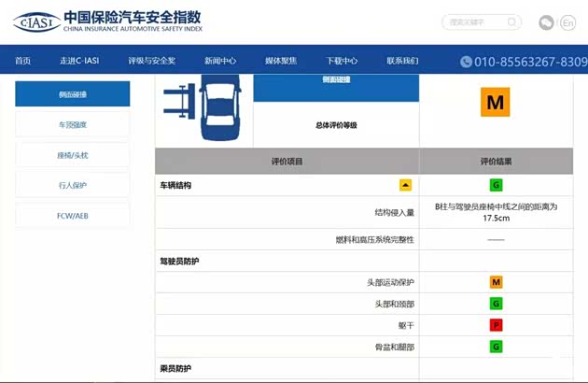The height and width of the screenshot is (383, 588).
Task: Select the 行人保护 sidebar tab
Action: coord(72,185)
